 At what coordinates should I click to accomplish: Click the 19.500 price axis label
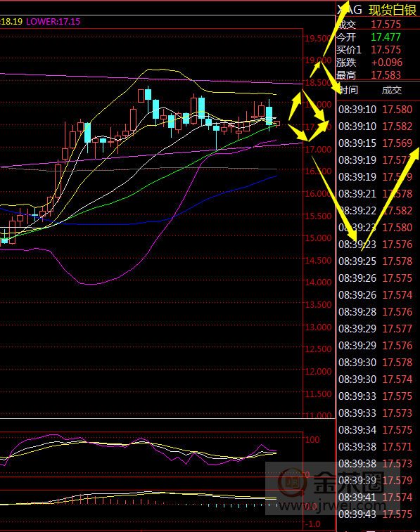(x=318, y=39)
